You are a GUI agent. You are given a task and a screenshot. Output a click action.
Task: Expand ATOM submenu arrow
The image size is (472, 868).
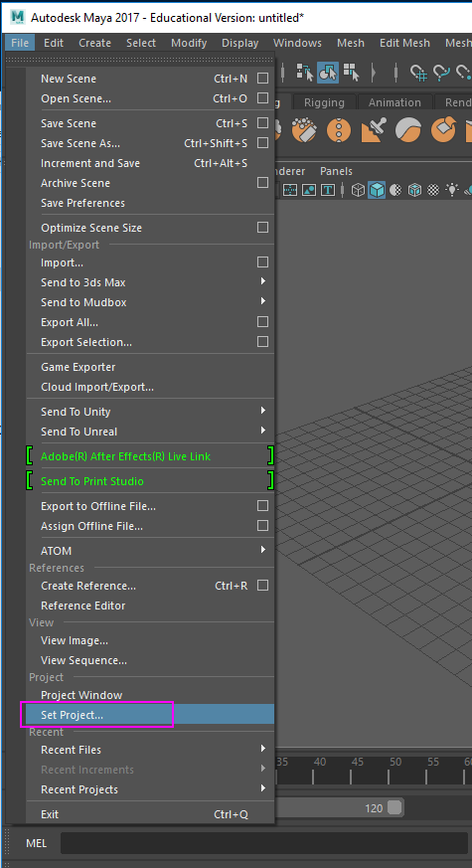coord(263,550)
